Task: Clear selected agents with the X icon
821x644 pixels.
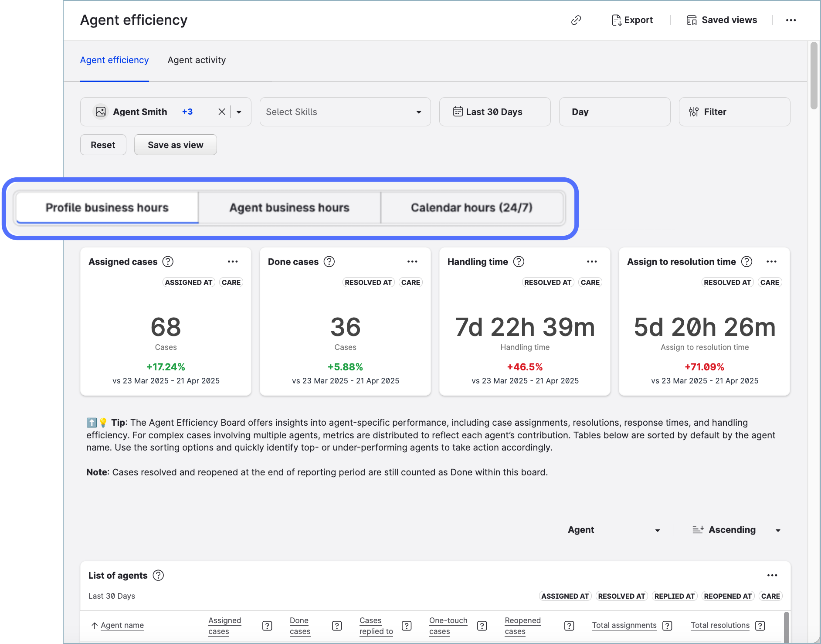Action: coord(222,112)
